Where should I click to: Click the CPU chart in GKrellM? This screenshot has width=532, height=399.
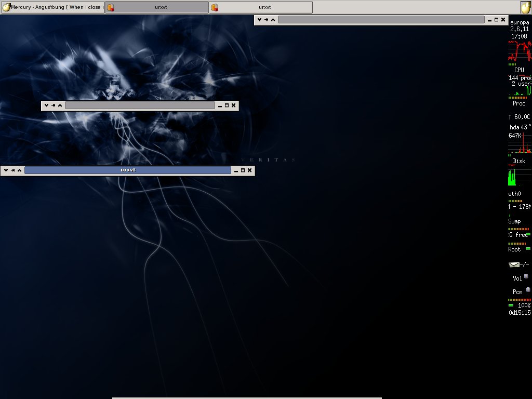coord(520,52)
